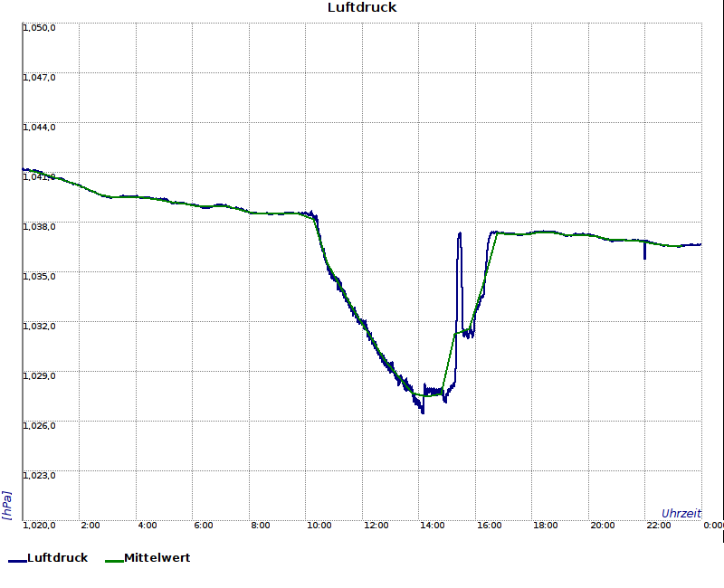
Task: Click the 20:00 time label
Action: [x=603, y=526]
